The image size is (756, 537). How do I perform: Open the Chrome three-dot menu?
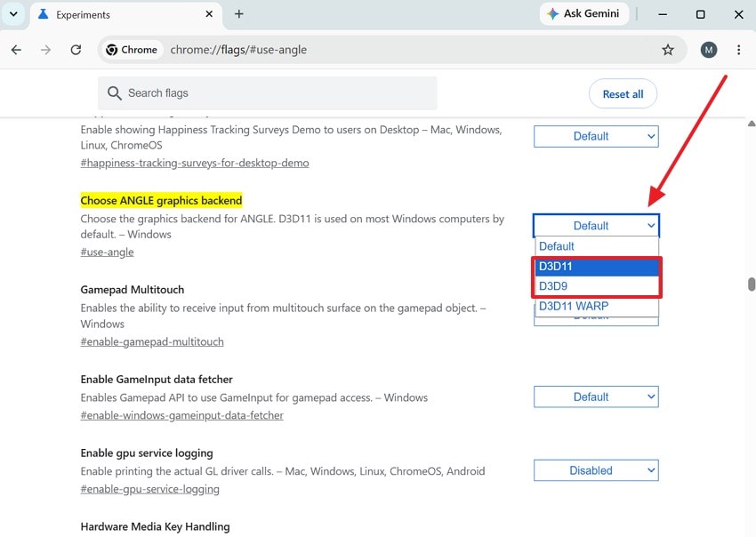[738, 50]
